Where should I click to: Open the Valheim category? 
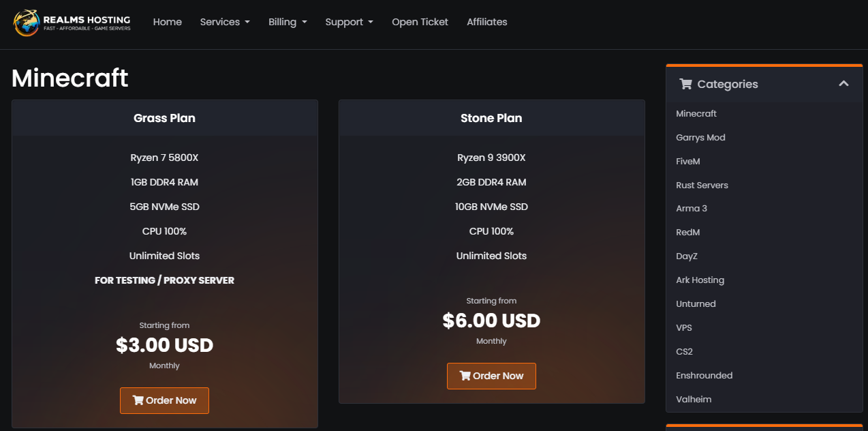(x=694, y=399)
